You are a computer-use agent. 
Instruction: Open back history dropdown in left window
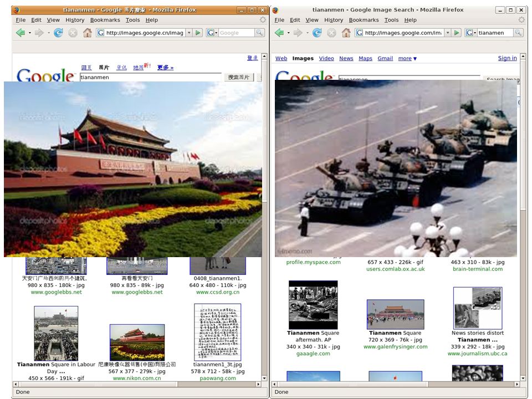pos(29,33)
